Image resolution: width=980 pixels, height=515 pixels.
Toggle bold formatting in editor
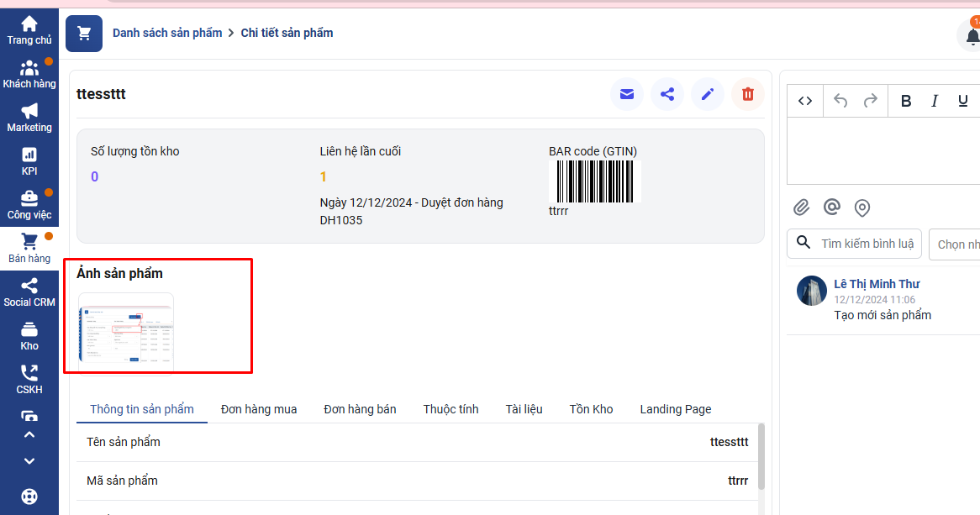[906, 101]
